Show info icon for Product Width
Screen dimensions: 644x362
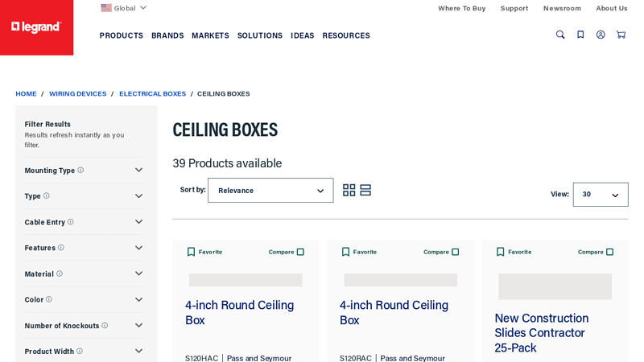[80, 351]
